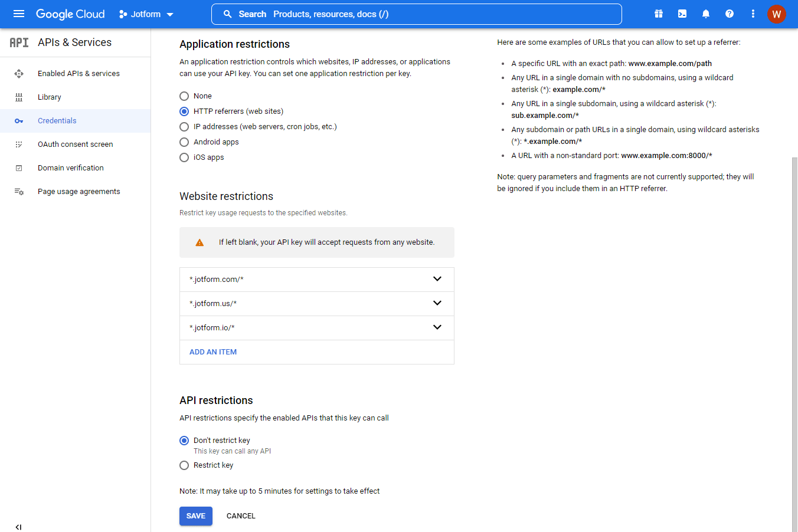Click the user account avatar
The image size is (798, 532).
(776, 14)
